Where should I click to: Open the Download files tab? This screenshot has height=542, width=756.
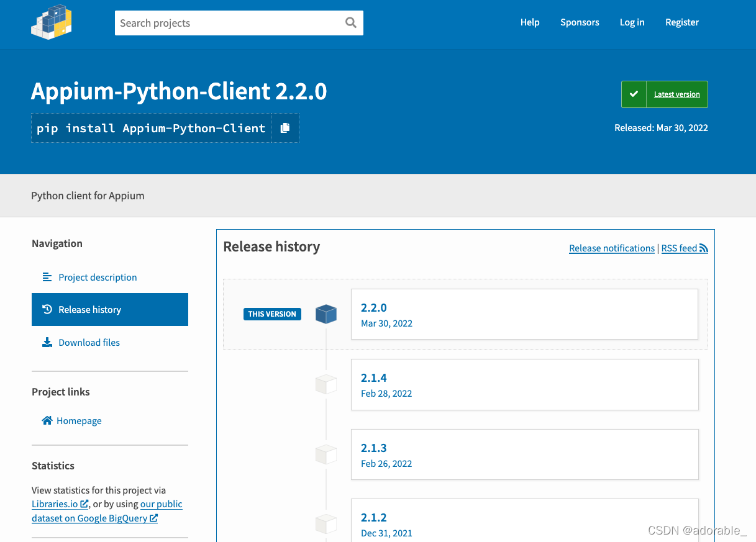point(110,342)
